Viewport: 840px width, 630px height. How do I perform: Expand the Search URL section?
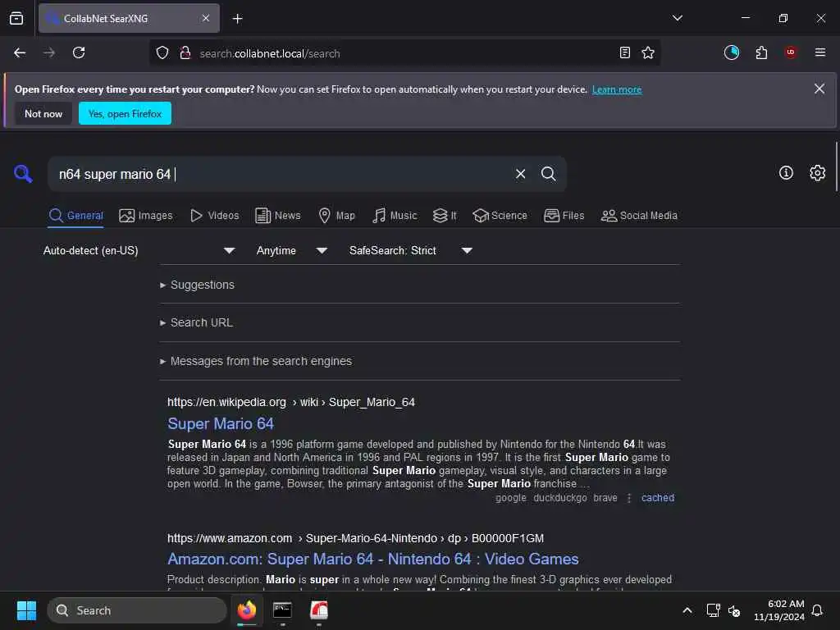click(197, 322)
